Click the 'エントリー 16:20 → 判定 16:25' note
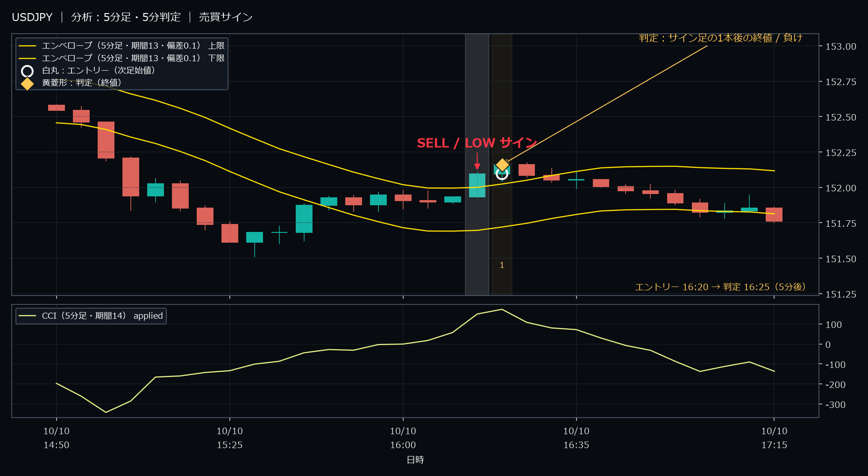 click(x=720, y=287)
